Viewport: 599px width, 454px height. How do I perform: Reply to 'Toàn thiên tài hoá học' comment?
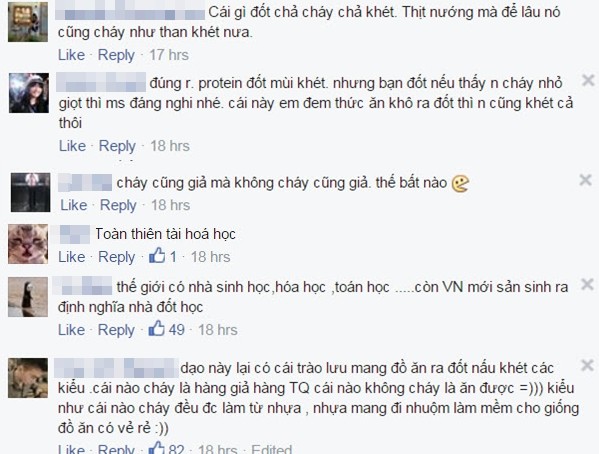tap(117, 257)
